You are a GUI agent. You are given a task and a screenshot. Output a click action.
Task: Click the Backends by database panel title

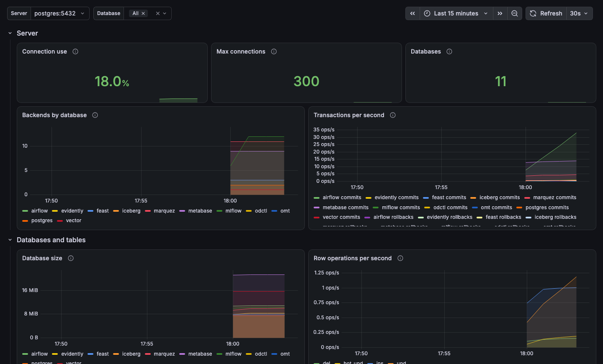(54, 115)
